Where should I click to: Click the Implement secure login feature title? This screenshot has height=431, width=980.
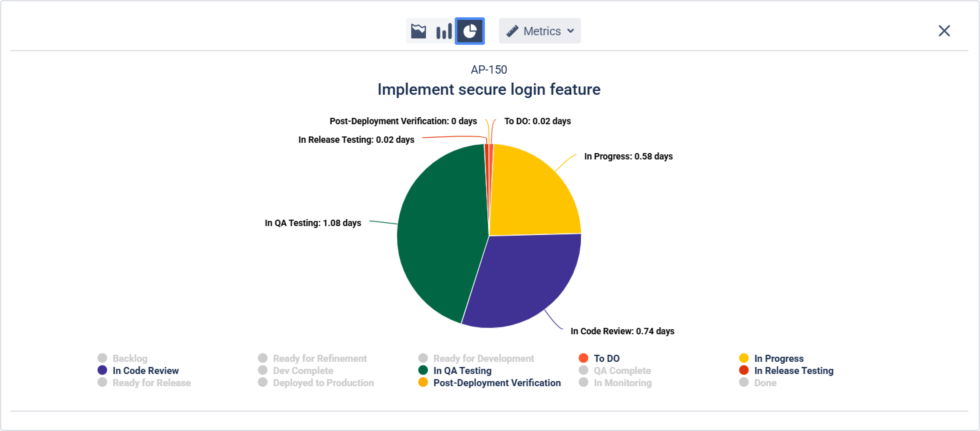488,90
